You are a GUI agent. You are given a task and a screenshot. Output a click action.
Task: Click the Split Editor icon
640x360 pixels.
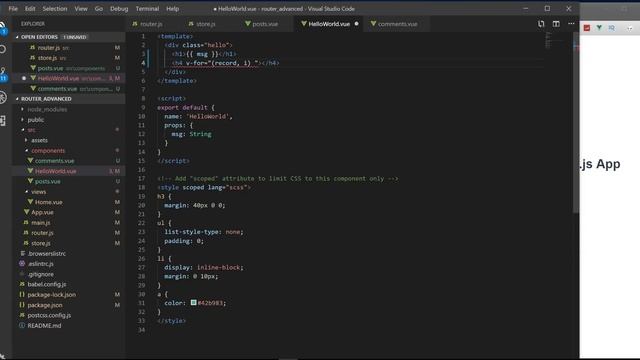pyautogui.click(x=556, y=24)
